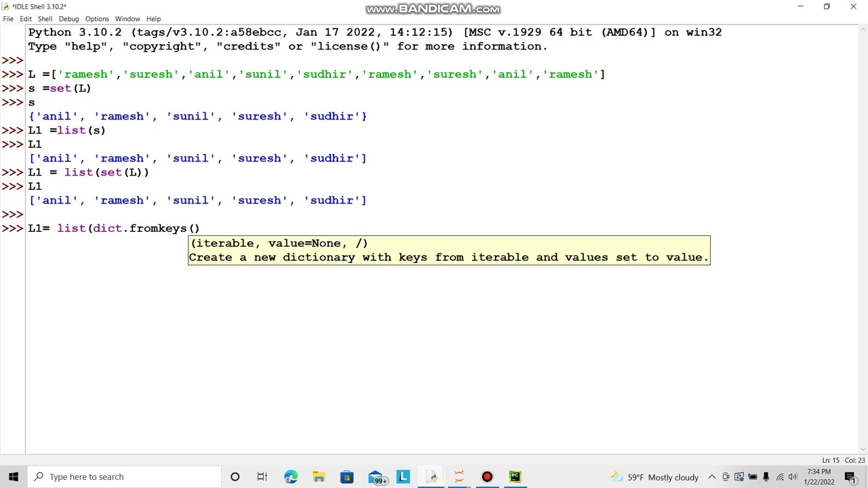Image resolution: width=868 pixels, height=488 pixels.
Task: Open network Wi-Fi tray icon
Action: point(780,477)
